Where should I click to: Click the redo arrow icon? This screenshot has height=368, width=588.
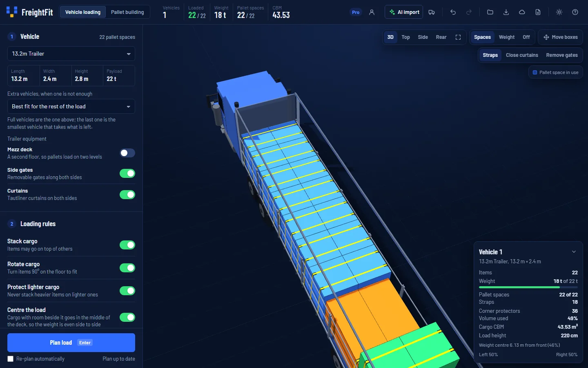coord(469,12)
